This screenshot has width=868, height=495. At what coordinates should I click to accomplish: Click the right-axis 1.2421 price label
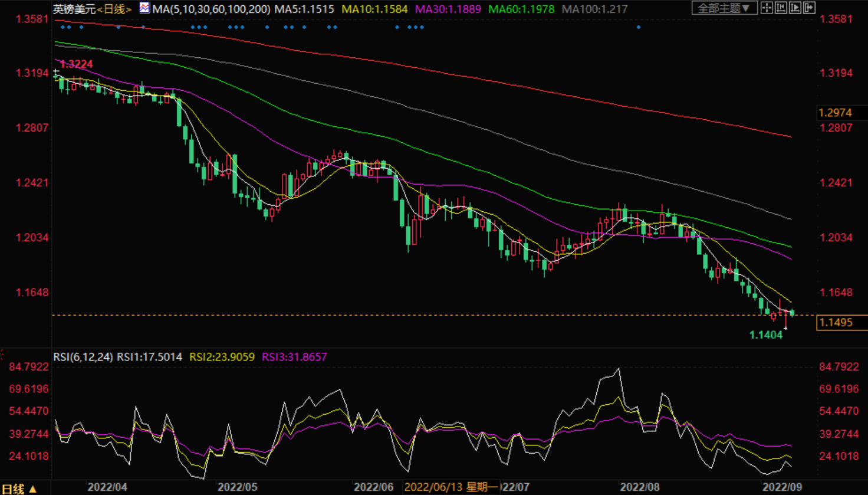836,182
